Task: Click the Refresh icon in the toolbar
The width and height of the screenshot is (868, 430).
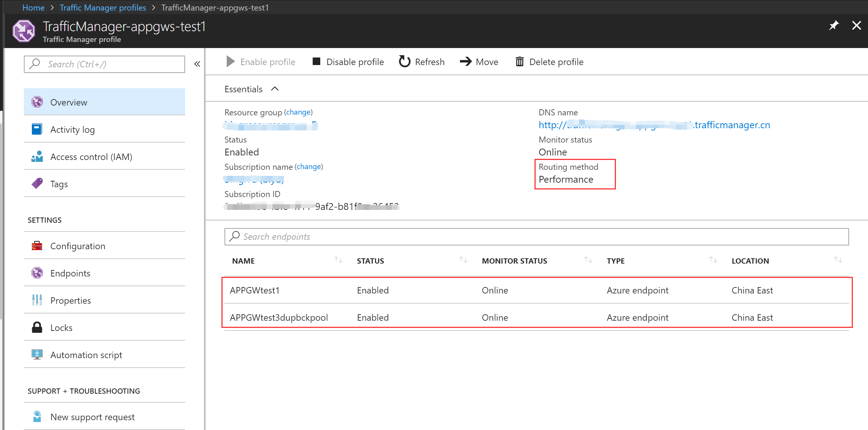Action: pos(404,62)
